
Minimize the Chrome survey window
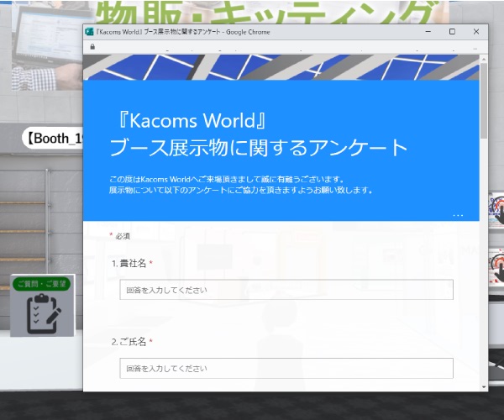pos(428,31)
